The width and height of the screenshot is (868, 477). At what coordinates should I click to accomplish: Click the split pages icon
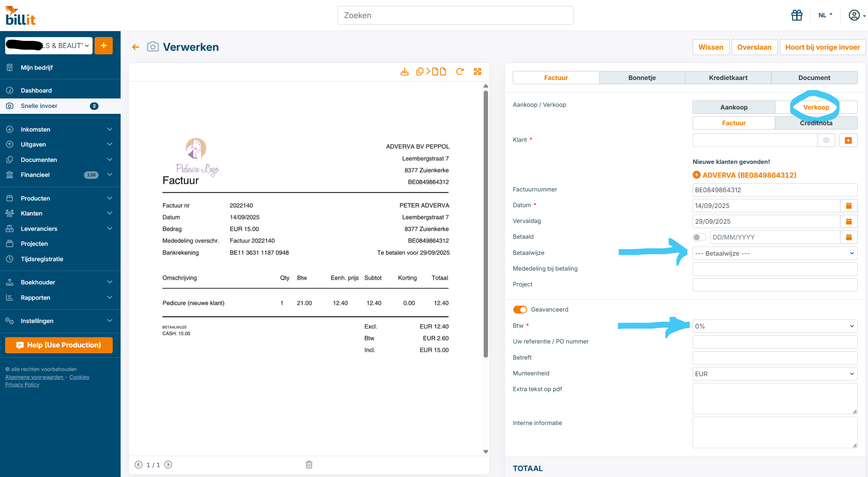[x=431, y=72]
